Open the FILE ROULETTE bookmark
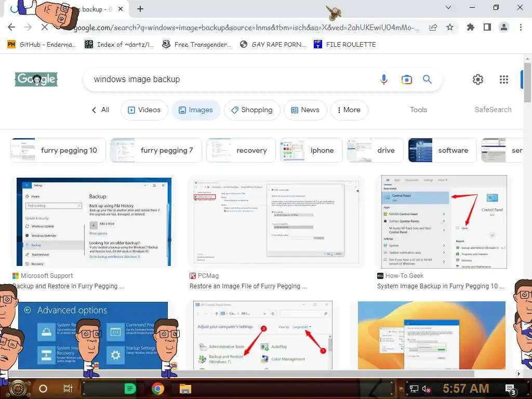The height and width of the screenshot is (399, 532). click(x=345, y=45)
